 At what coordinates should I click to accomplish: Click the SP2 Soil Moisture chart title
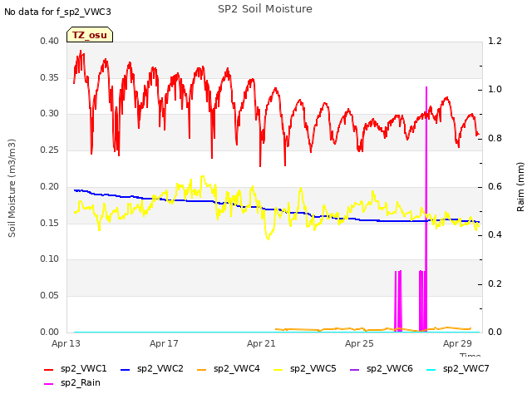click(265, 9)
